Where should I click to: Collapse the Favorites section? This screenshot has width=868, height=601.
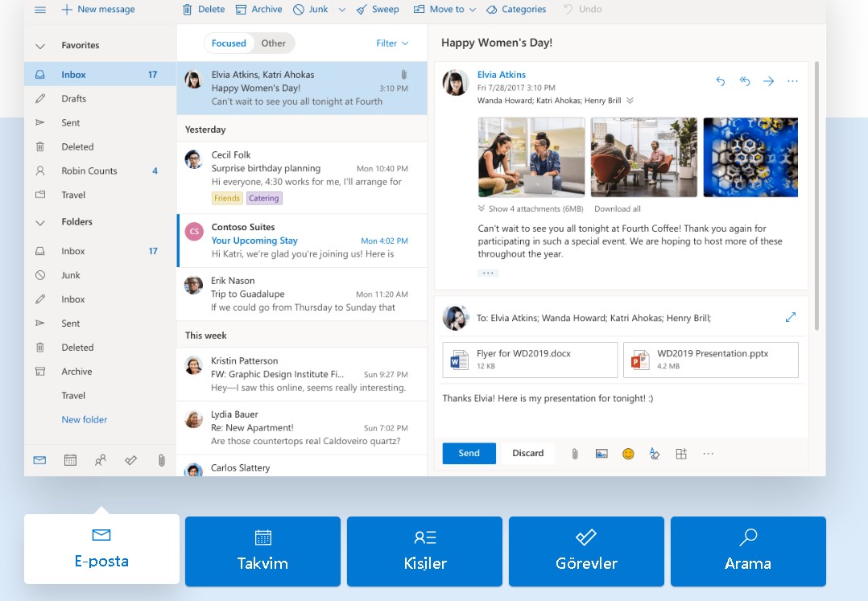(x=40, y=46)
